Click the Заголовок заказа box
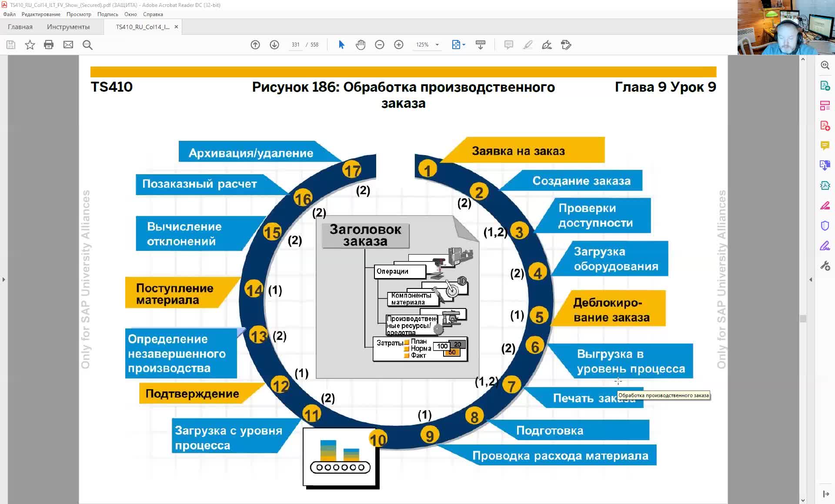 tap(365, 235)
